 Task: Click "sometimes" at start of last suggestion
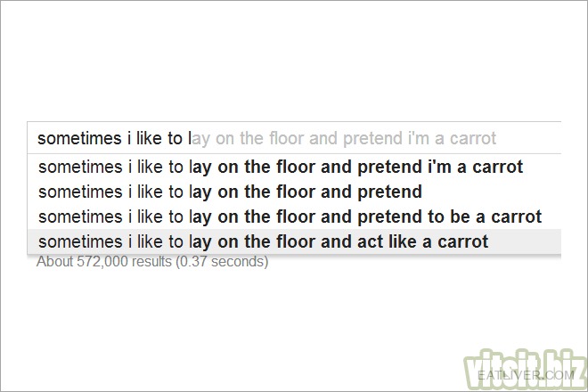pyautogui.click(x=80, y=241)
